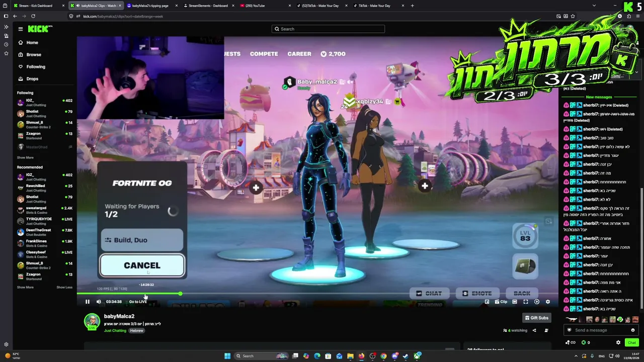
Task: Open the Windows Start menu
Action: pyautogui.click(x=227, y=356)
